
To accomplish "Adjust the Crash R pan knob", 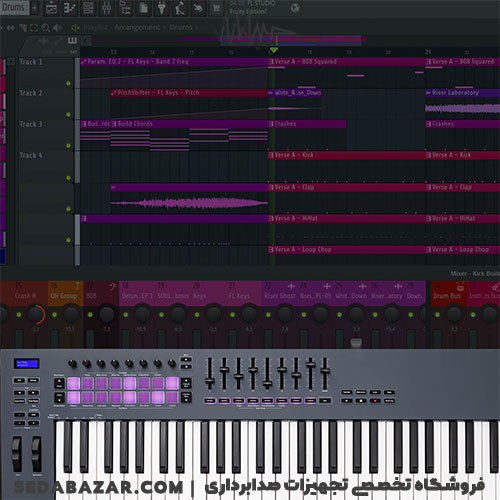I will [35, 314].
